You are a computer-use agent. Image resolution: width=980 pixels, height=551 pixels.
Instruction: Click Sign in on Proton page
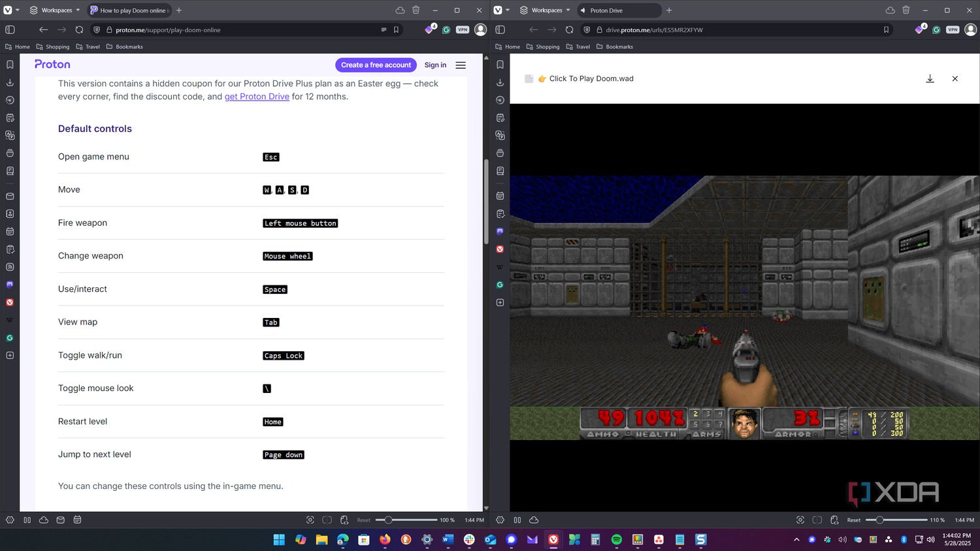(x=435, y=65)
